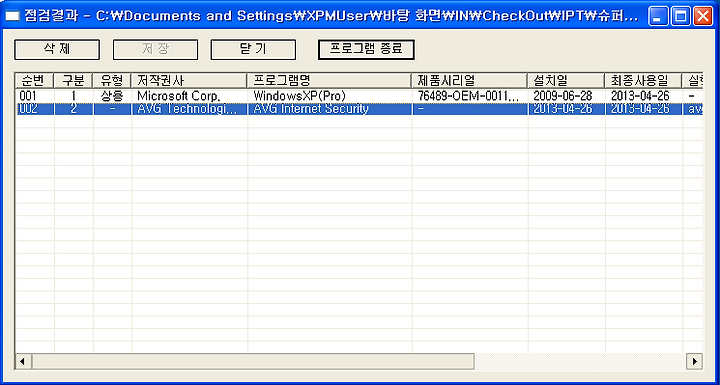Viewport: 720px width, 385px height.
Task: Click the 프로그램 종료 button
Action: pyautogui.click(x=366, y=50)
